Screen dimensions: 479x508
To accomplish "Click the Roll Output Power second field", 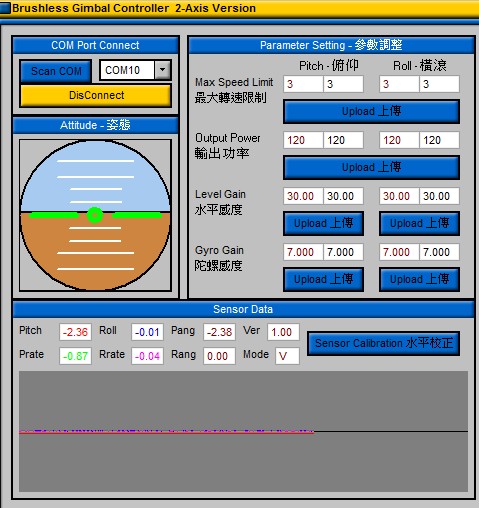I will tap(439, 140).
